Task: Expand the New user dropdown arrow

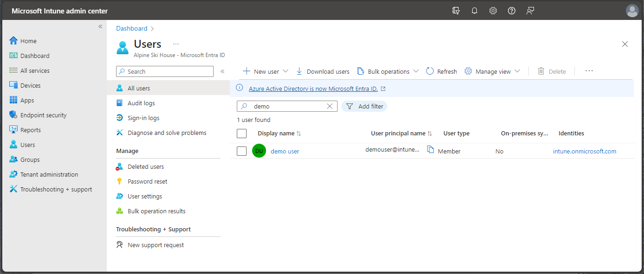Action: pos(285,71)
